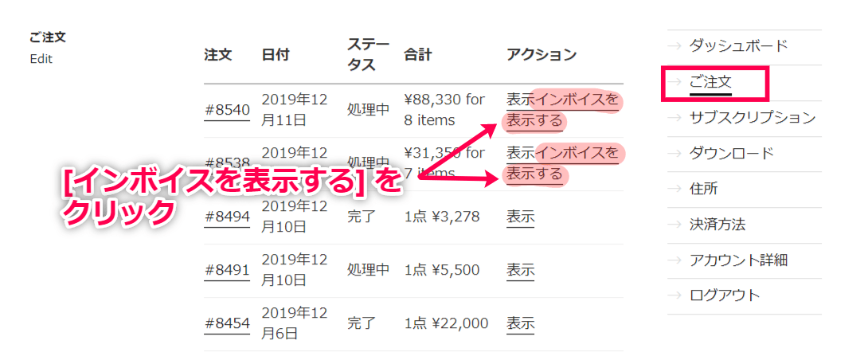
Task: Click 表示 for the ¥31,350 order
Action: [x=519, y=152]
